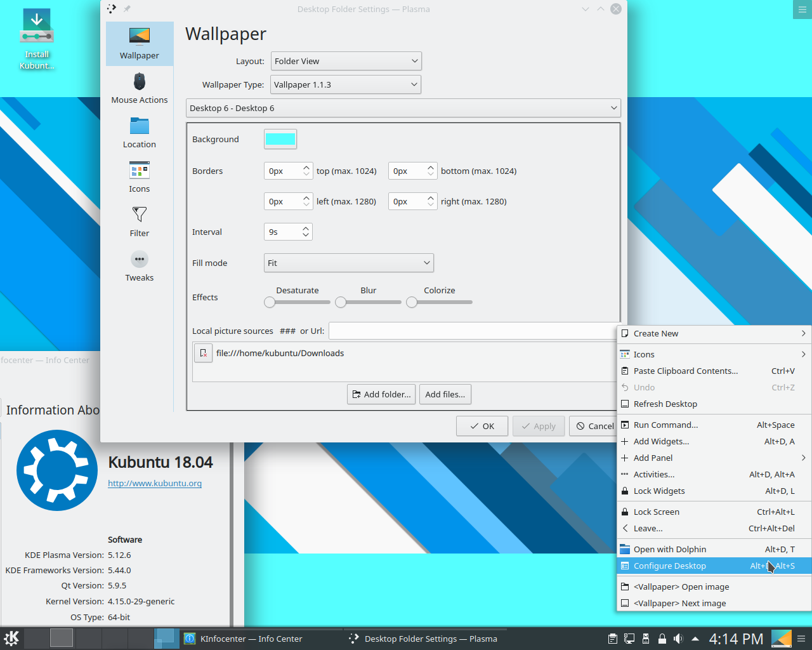Open the Layout dropdown

pos(346,61)
